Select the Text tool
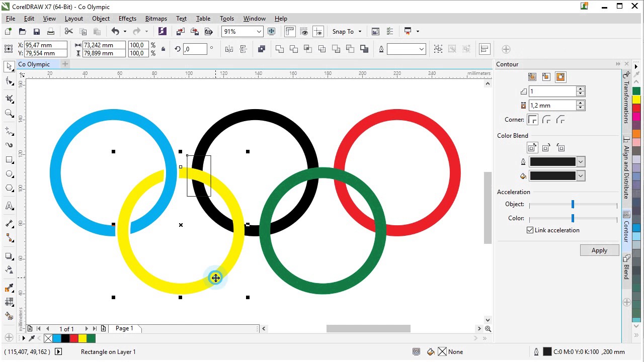Screen dimensions: 644x362 coord(9,206)
